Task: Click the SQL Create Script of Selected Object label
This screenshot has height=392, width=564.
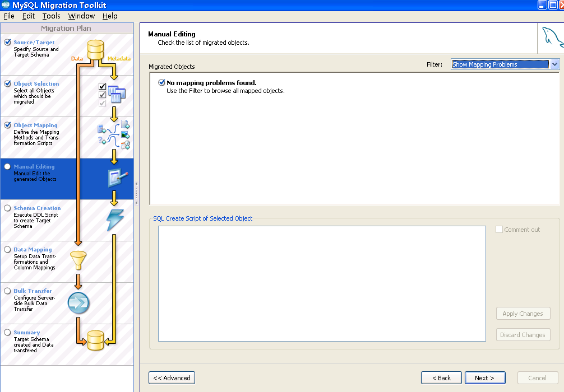Action: (203, 218)
